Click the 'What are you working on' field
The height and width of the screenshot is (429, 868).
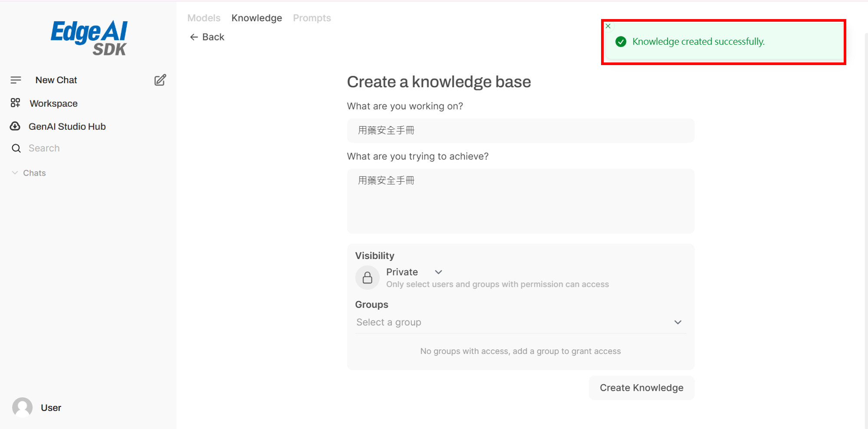(520, 131)
